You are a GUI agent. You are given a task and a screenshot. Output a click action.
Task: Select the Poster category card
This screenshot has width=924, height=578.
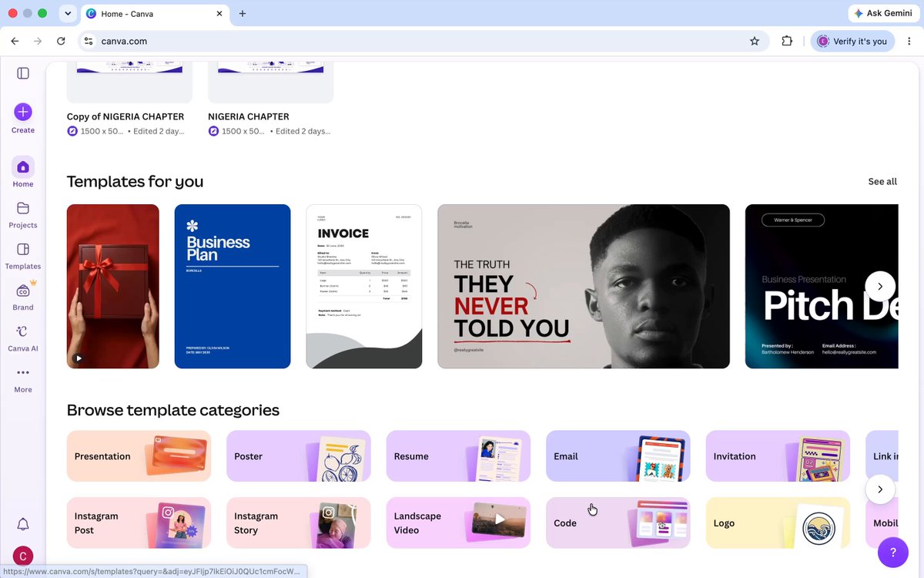[299, 456]
